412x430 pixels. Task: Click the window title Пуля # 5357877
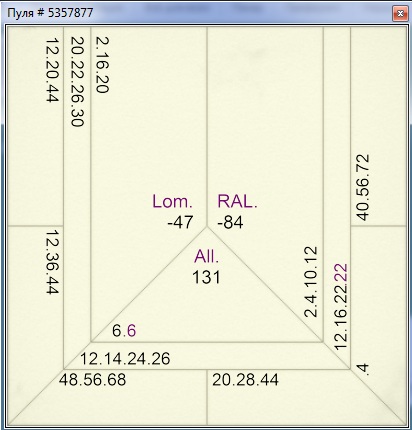(50, 13)
